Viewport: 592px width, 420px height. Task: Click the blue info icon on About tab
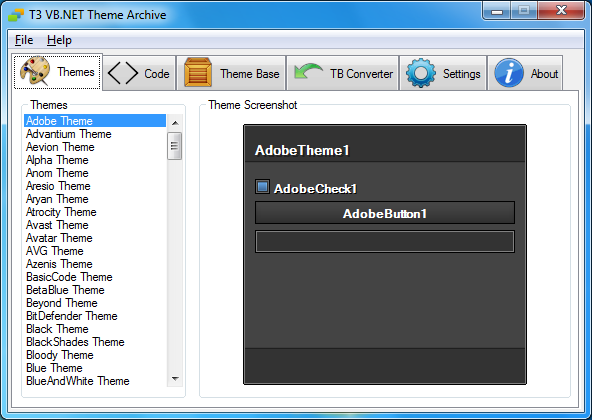click(509, 73)
